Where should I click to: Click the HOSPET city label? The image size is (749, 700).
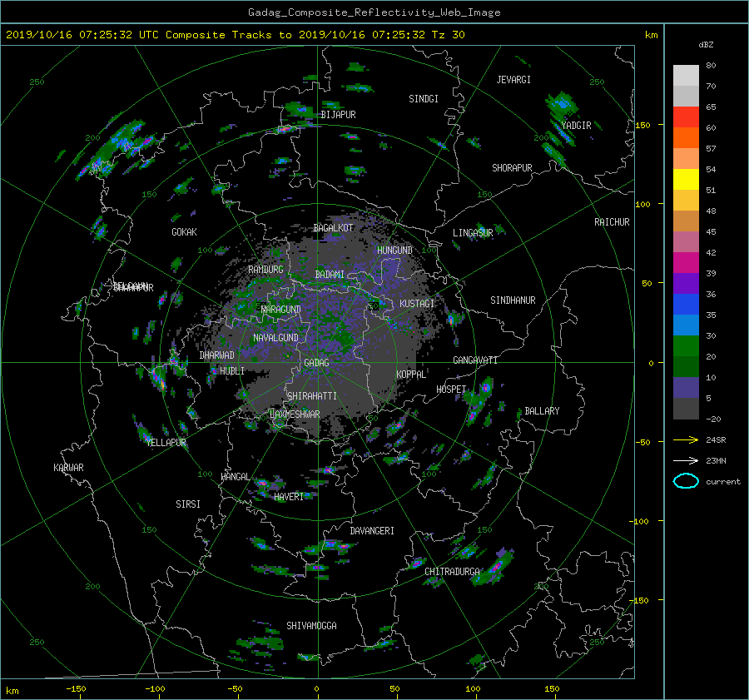pos(451,390)
